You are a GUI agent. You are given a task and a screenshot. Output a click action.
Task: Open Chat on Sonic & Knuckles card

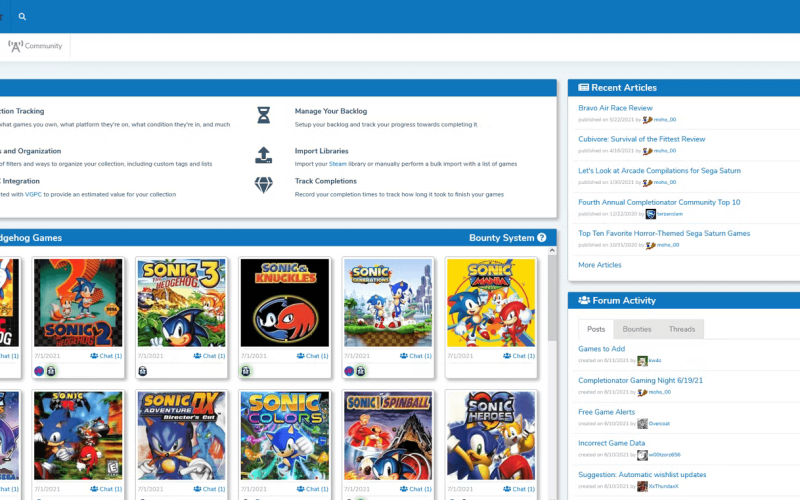(313, 356)
